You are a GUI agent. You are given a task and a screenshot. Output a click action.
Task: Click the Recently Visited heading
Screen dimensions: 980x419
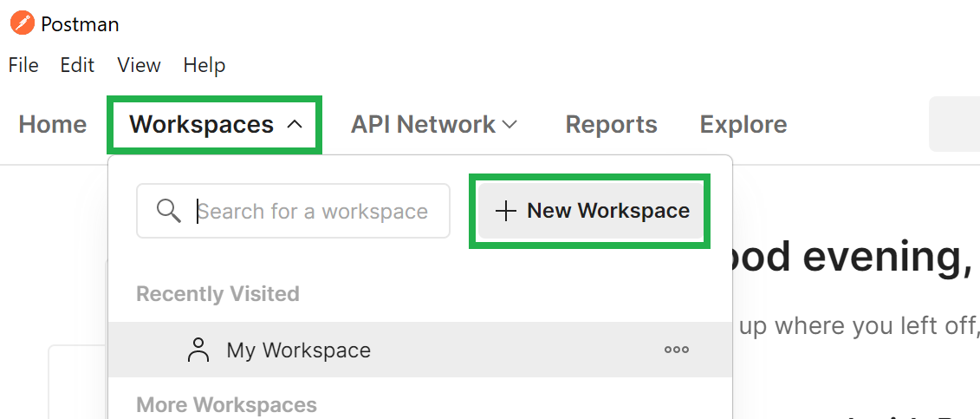click(217, 294)
